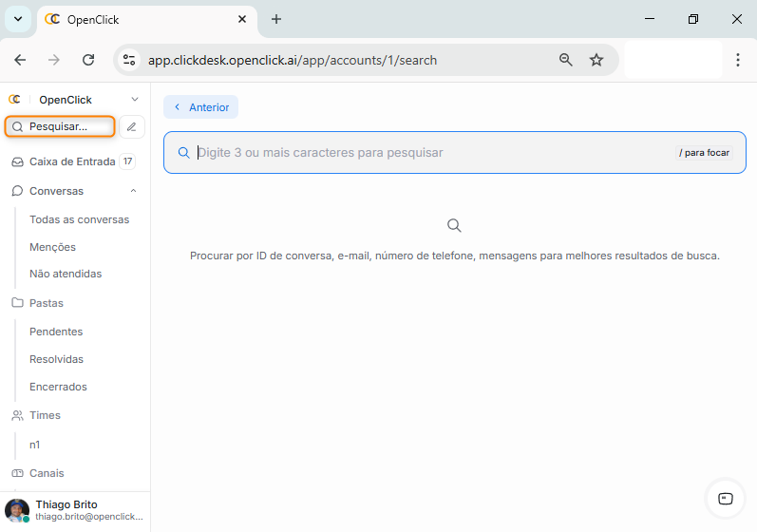
Task: Expand the OpenClick account switcher
Action: 134,100
